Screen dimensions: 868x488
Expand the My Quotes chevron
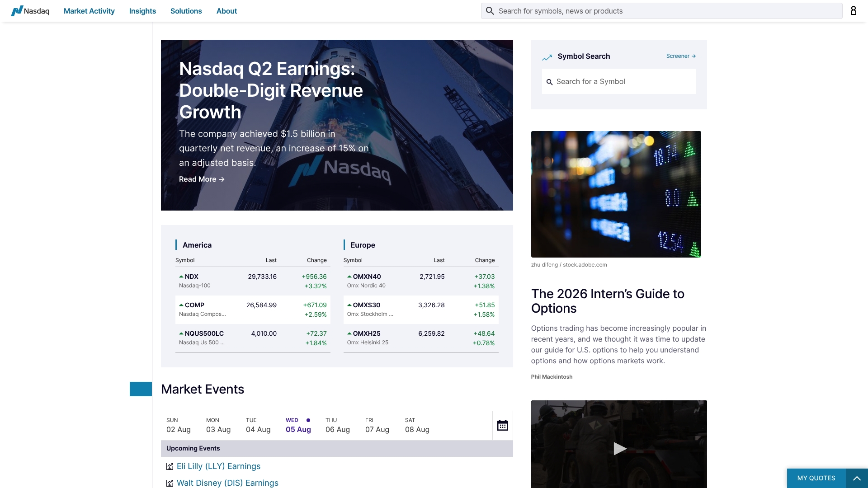point(857,478)
